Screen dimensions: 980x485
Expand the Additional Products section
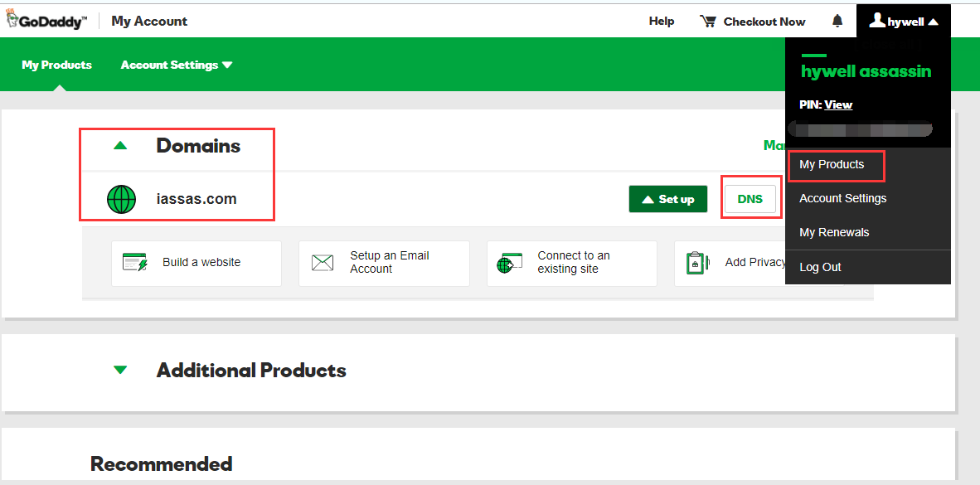click(121, 371)
